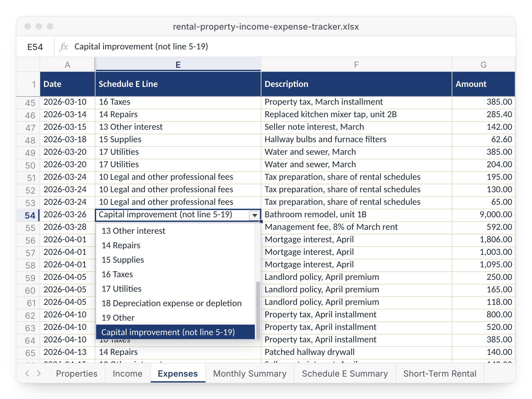Go to next sheet tabs arrow

(x=39, y=373)
